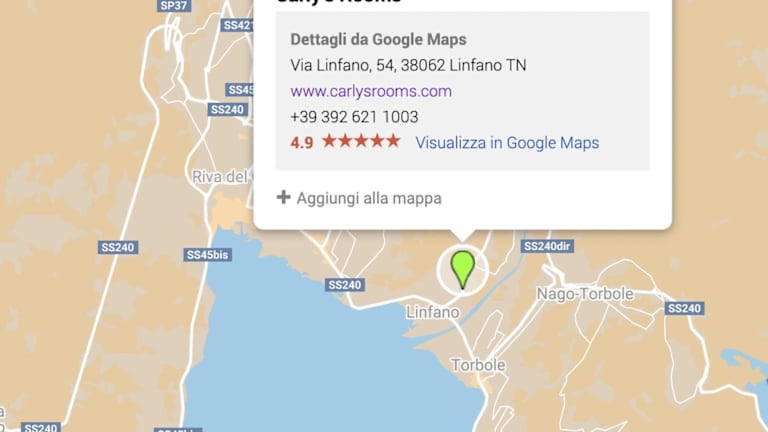Screen dimensions: 768x432
Task: Click the Riva del town label
Action: pos(221,177)
